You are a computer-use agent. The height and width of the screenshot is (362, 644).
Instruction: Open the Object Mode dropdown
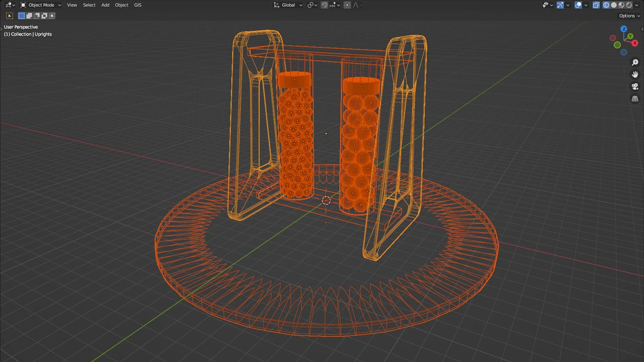pos(41,5)
